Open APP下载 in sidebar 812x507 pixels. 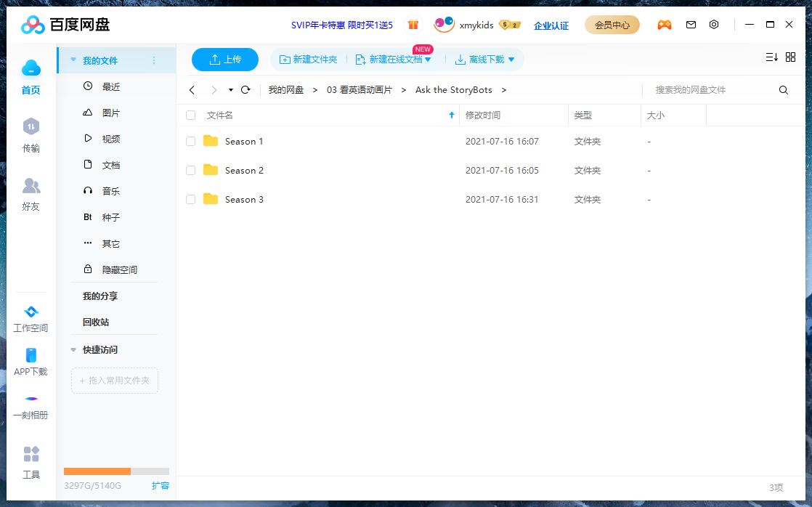(31, 362)
